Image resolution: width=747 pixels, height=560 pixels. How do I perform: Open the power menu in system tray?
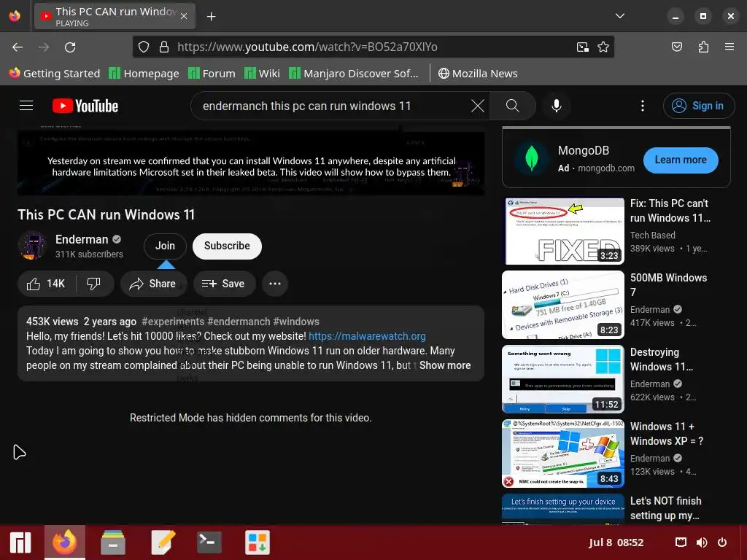click(x=722, y=542)
